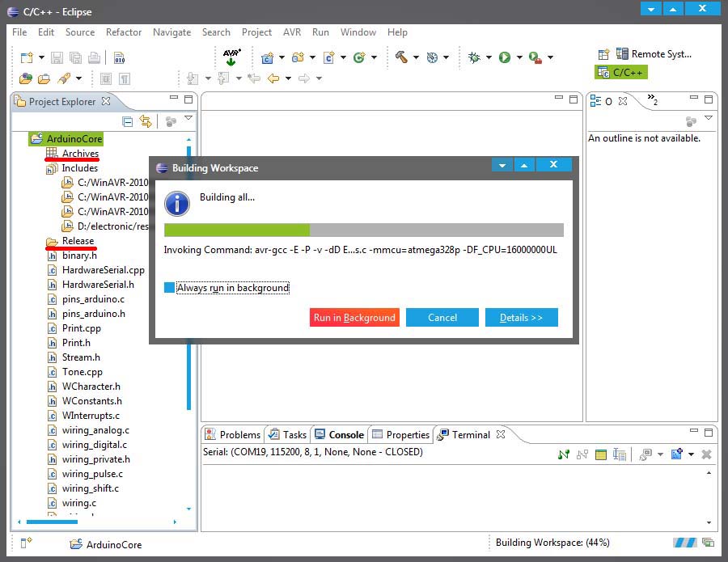Screen dimensions: 728x562
Task: Click the AVR upload to device icon
Action: [231, 57]
